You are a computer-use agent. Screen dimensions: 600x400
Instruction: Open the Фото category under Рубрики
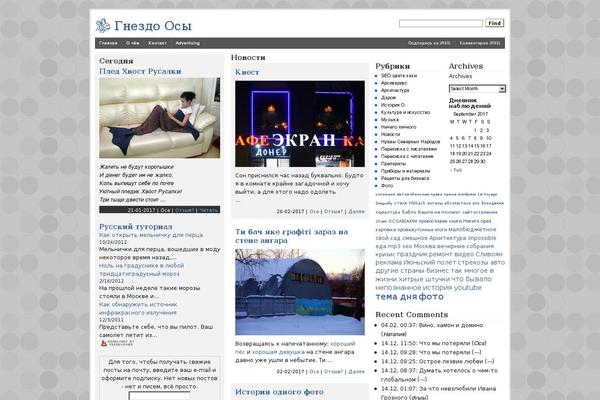[x=387, y=186]
